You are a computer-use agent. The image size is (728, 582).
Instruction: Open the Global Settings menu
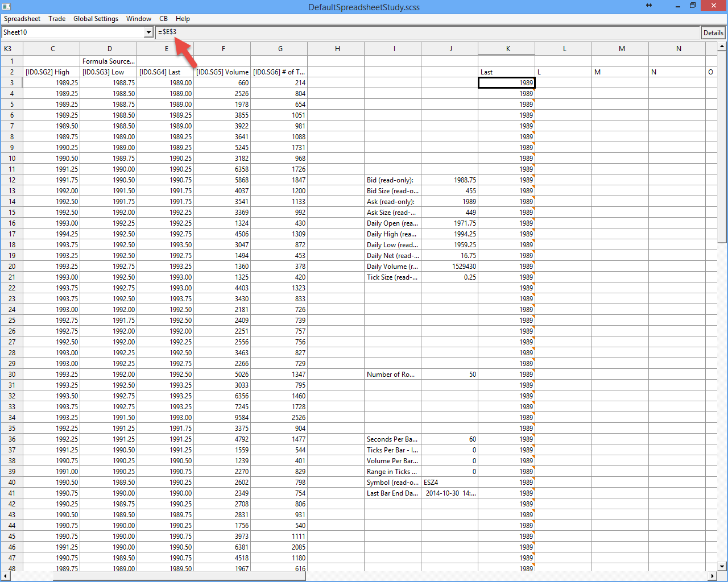96,19
